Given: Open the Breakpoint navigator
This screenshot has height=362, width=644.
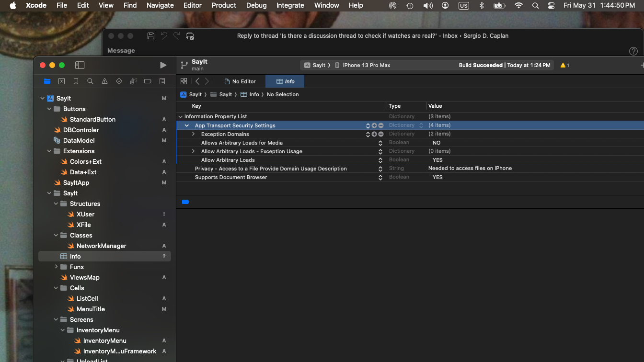Looking at the screenshot, I should tap(148, 81).
